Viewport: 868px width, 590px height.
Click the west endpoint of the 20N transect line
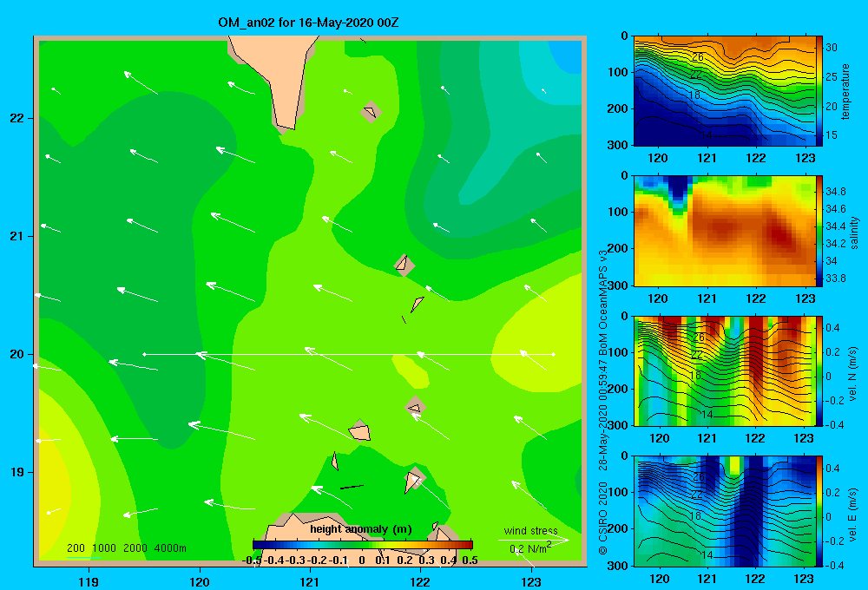(x=144, y=354)
